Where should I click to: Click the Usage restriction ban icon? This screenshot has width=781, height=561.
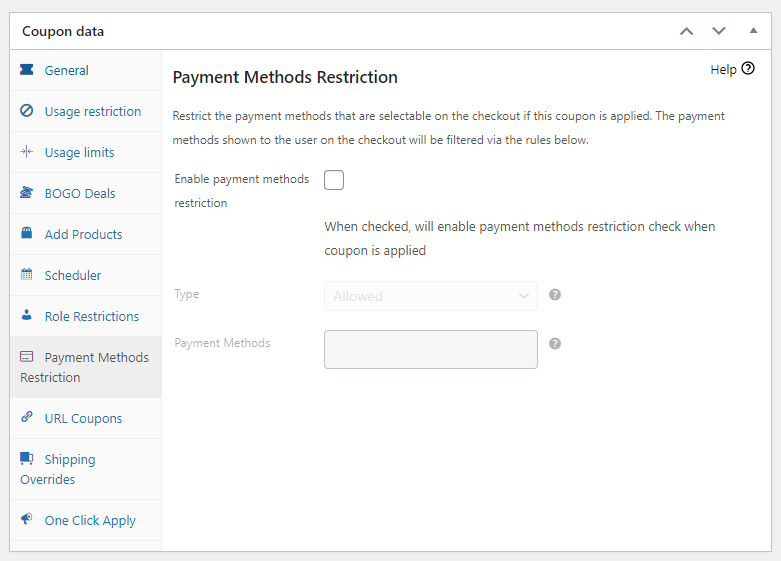(x=27, y=111)
